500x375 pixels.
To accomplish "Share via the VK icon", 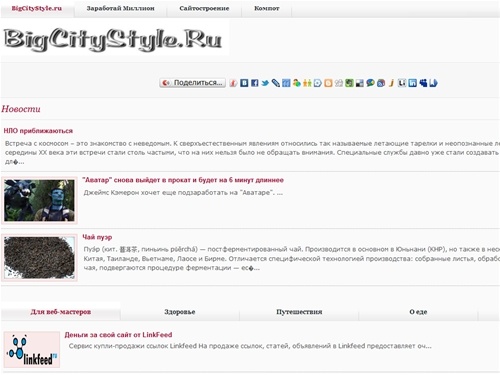I will pos(244,83).
